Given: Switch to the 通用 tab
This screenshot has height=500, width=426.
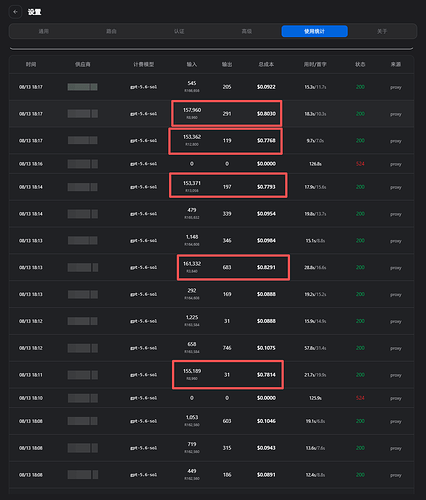Looking at the screenshot, I should tap(44, 31).
